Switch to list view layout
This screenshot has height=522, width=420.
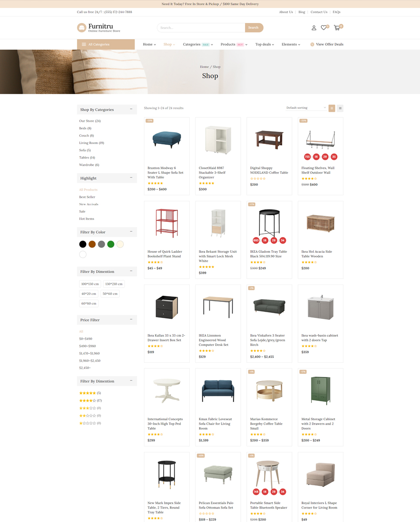pos(340,108)
